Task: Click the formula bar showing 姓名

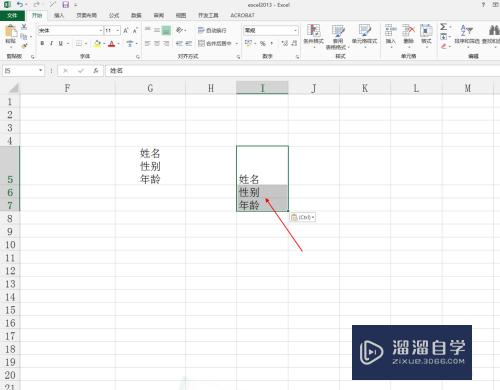Action: [x=302, y=70]
